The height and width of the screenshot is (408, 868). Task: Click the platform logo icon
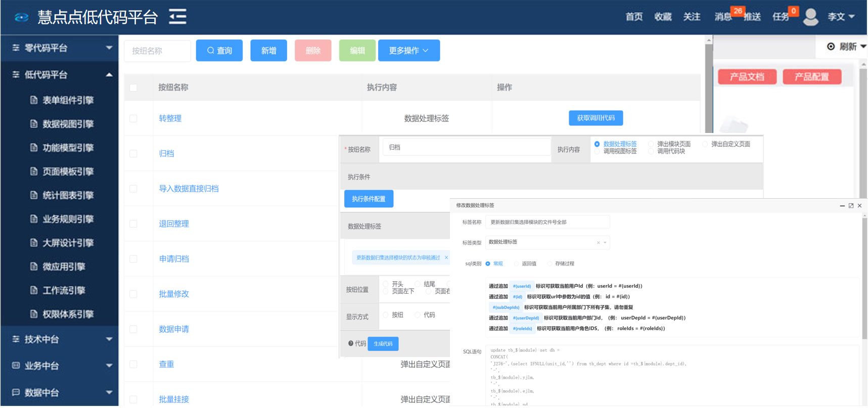22,17
